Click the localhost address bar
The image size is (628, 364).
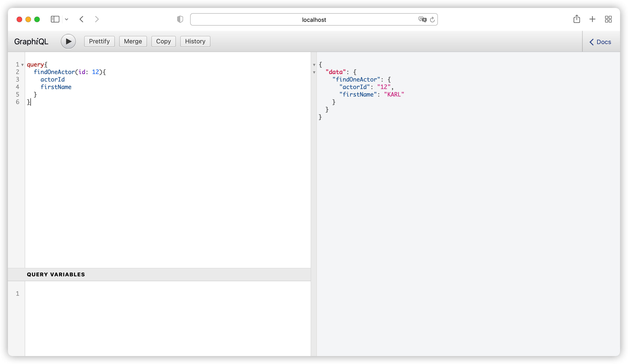pyautogui.click(x=314, y=20)
